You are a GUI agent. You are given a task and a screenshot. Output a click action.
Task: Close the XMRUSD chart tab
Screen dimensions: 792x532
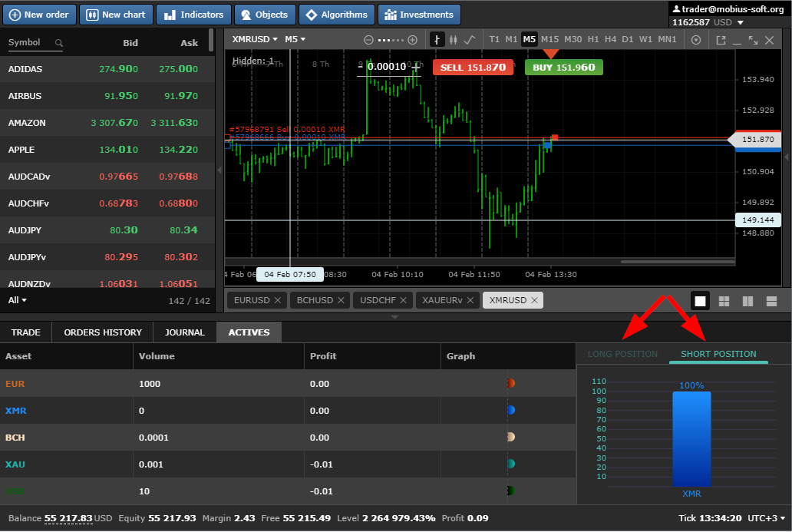coord(534,300)
